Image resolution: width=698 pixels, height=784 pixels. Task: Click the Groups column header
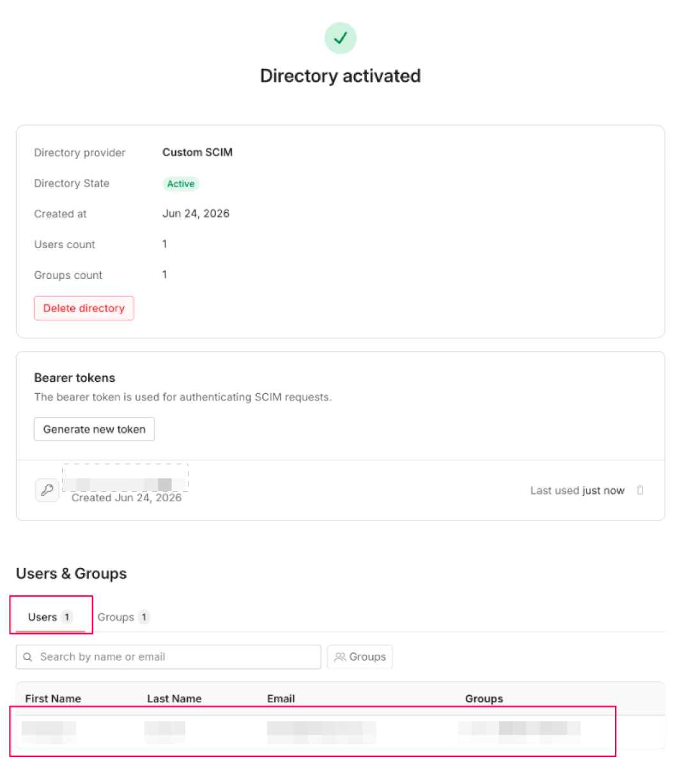point(484,698)
